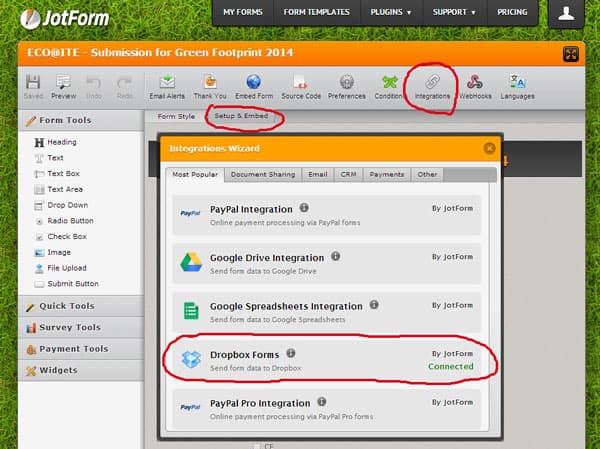
Task: Click the Google Drive triangle logo
Action: point(191,262)
